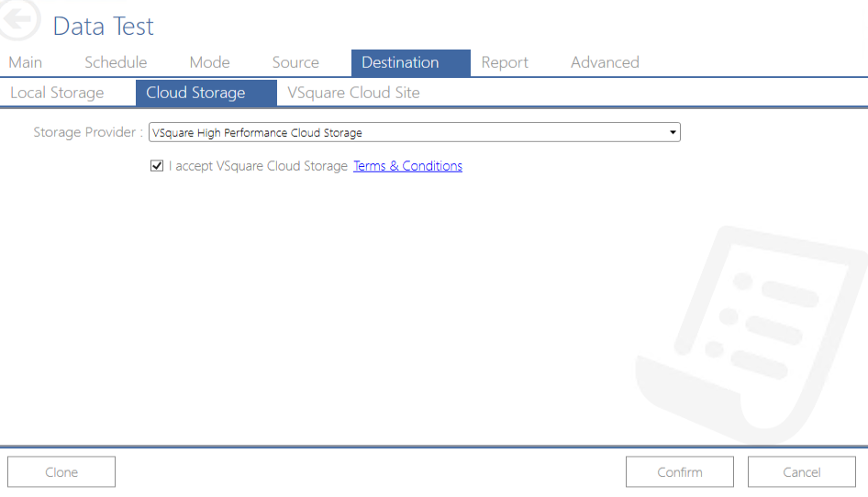The width and height of the screenshot is (868, 497).
Task: Open the Storage Provider combo box
Action: click(414, 132)
